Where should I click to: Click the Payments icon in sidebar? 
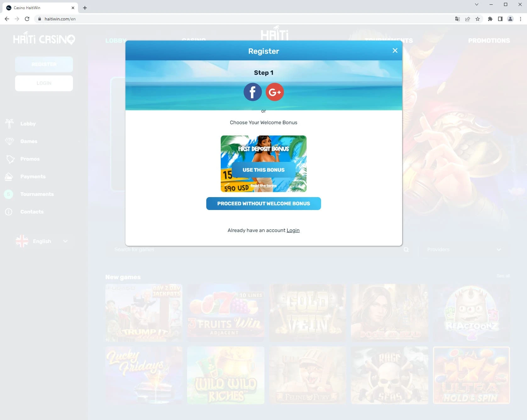click(9, 177)
